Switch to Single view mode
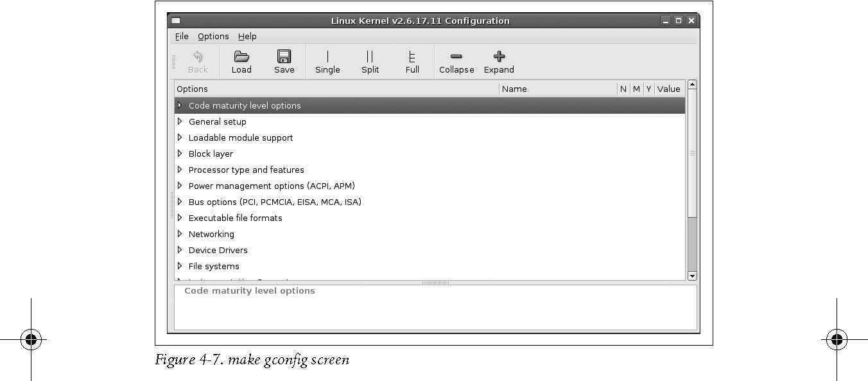Viewport: 868px width, 381px height. [327, 57]
